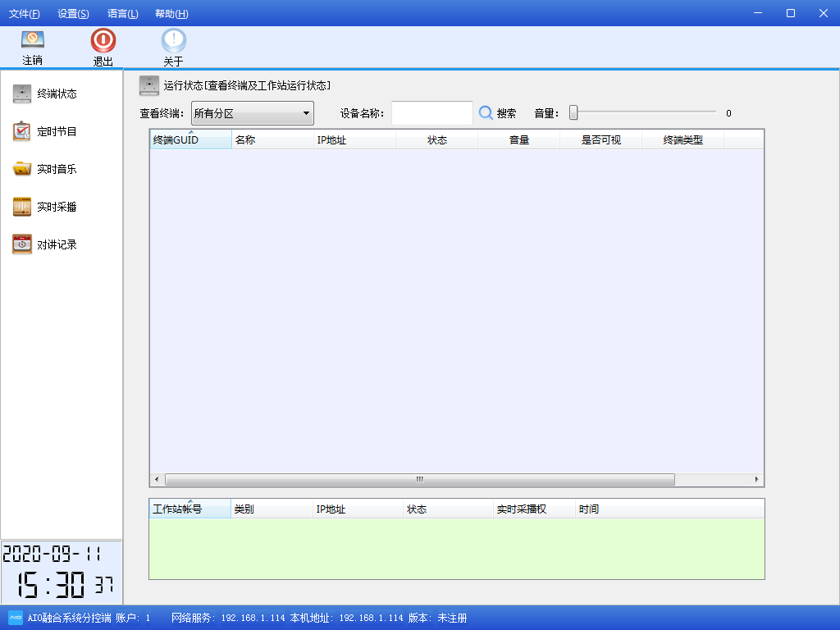Click 本机地址: 192.168.1.114 status text
The width and height of the screenshot is (840, 630).
click(x=347, y=619)
